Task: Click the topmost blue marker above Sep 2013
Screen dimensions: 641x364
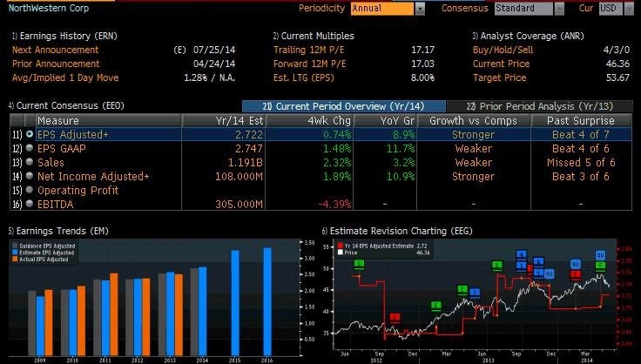Action: click(x=521, y=255)
